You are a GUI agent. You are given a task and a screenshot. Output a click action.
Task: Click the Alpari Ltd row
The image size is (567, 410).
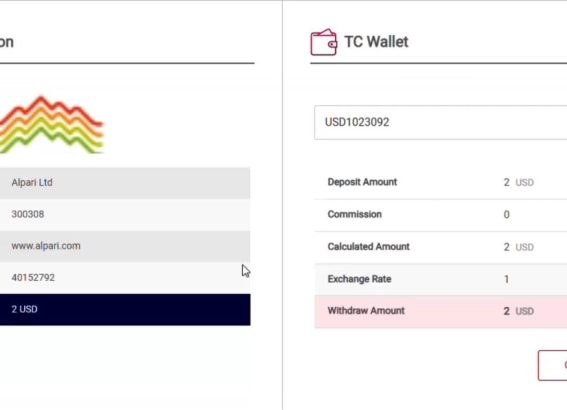[125, 183]
